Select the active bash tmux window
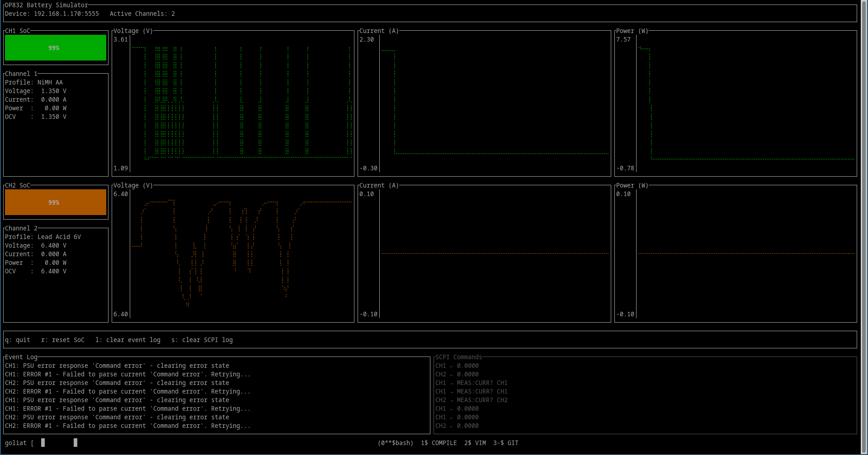This screenshot has width=868, height=455. tap(395, 443)
